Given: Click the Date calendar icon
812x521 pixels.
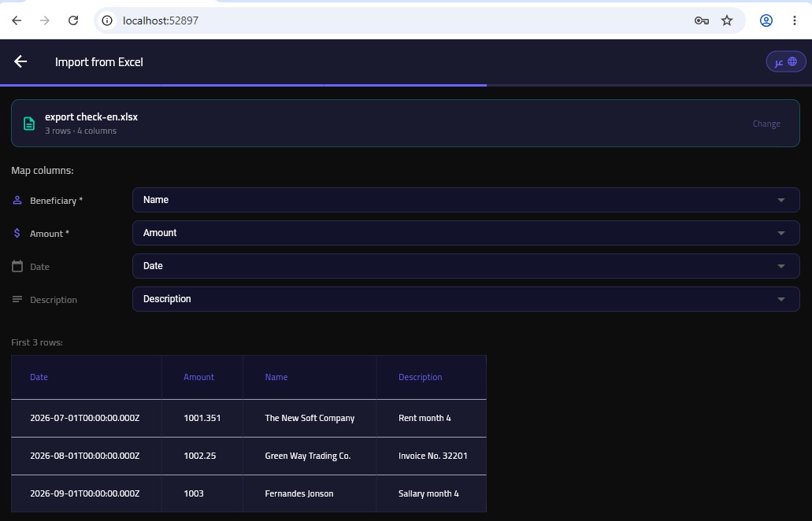Looking at the screenshot, I should click(17, 267).
